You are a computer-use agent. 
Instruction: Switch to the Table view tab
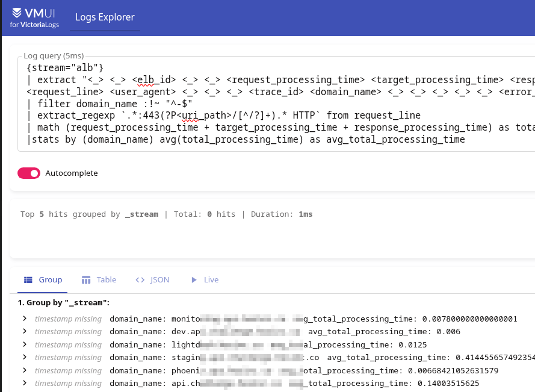[x=99, y=280]
